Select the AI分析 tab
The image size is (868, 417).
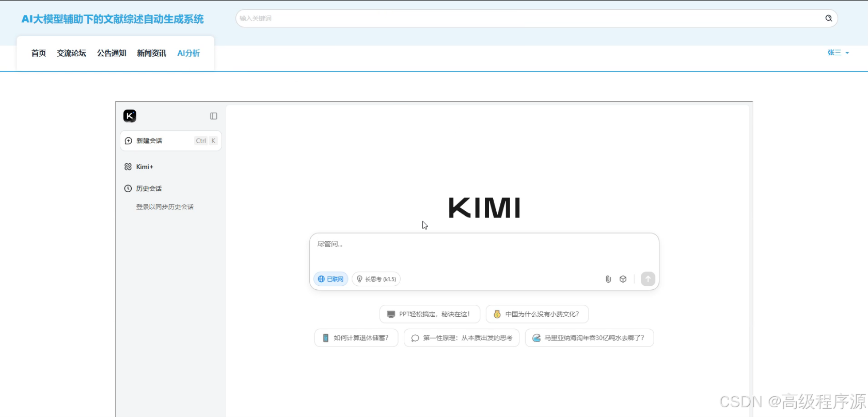(188, 53)
